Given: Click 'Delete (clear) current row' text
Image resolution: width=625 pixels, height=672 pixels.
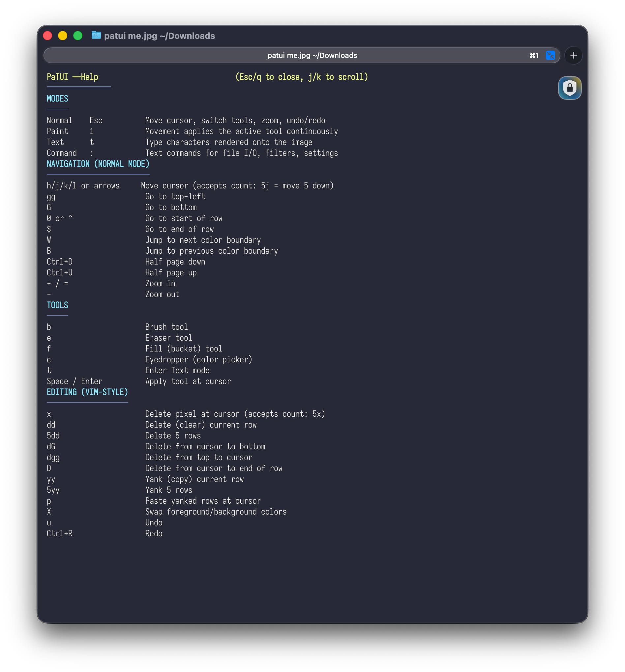Looking at the screenshot, I should (201, 425).
